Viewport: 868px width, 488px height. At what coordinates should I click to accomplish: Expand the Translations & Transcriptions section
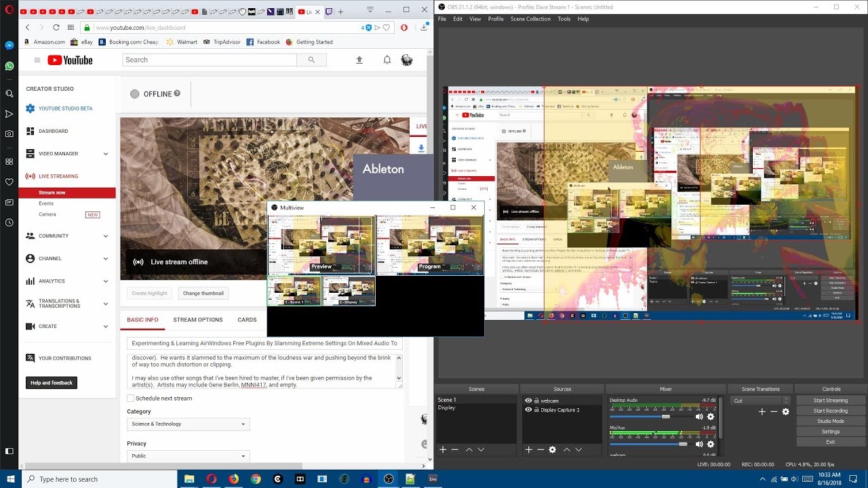click(106, 304)
